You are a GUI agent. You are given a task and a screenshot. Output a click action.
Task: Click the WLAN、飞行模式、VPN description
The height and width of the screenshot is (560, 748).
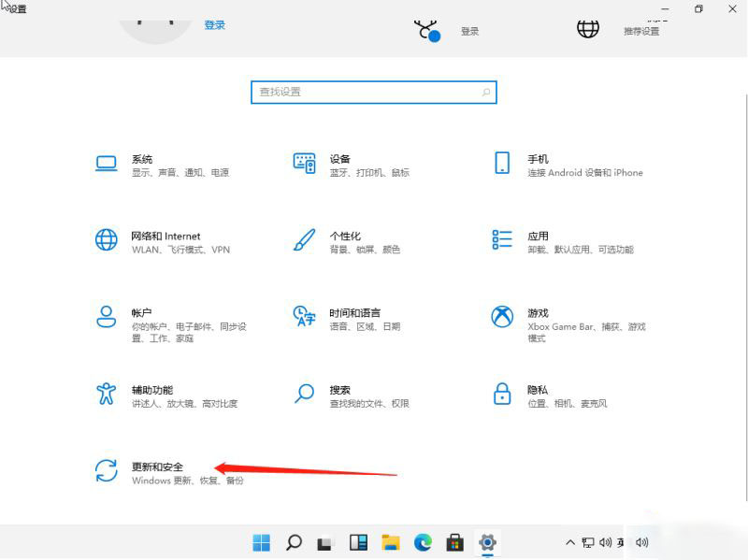(x=180, y=250)
